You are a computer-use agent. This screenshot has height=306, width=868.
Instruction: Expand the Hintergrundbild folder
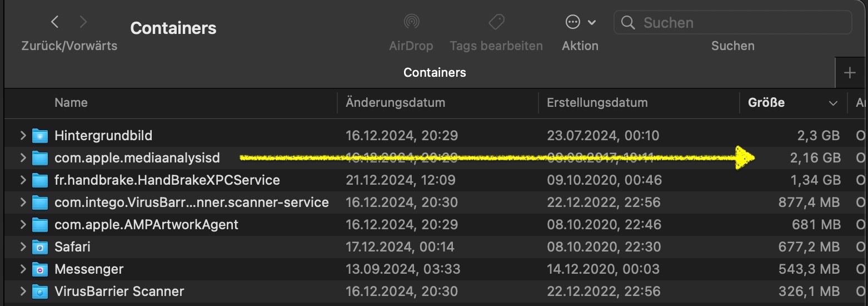23,136
